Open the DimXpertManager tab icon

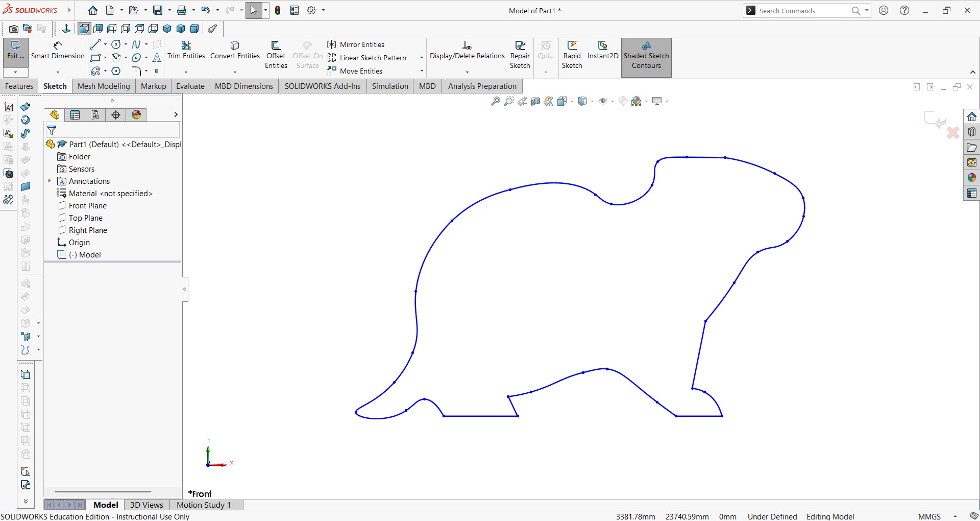pyautogui.click(x=116, y=115)
